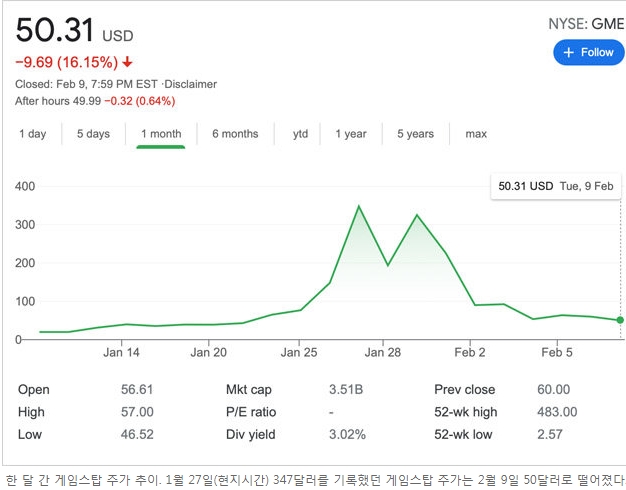This screenshot has width=626, height=490.
Task: Click the 300 y-axis label
Action: click(x=25, y=224)
